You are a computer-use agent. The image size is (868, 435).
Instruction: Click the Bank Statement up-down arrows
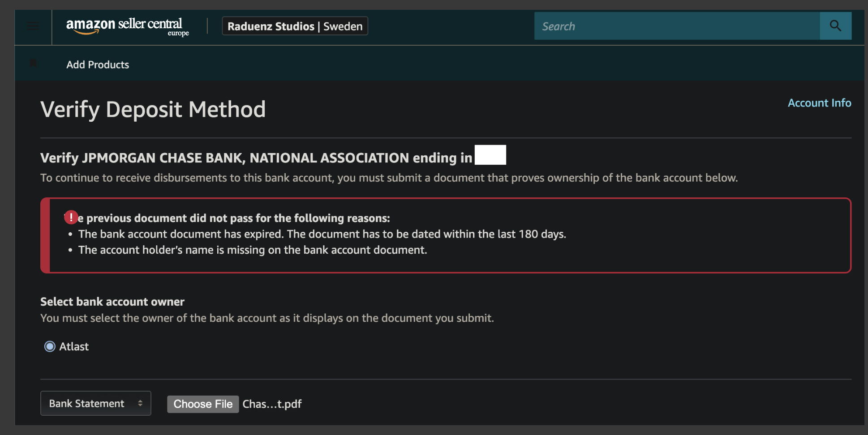[x=140, y=403]
